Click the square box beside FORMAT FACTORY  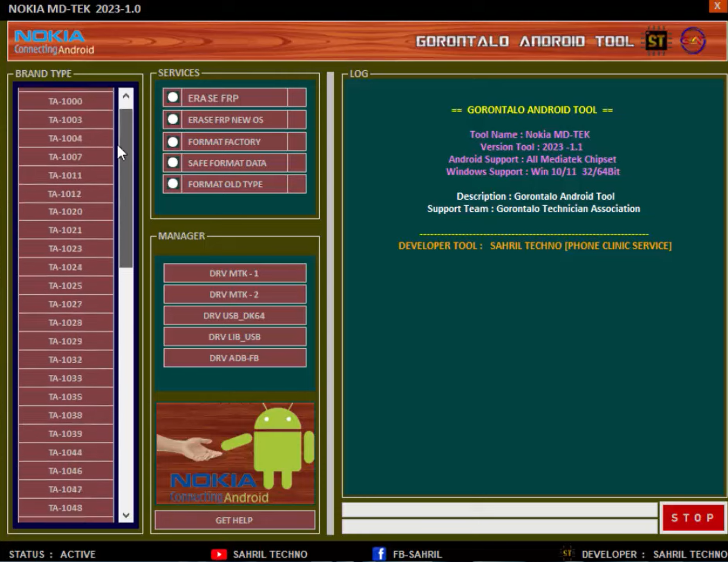tap(297, 142)
